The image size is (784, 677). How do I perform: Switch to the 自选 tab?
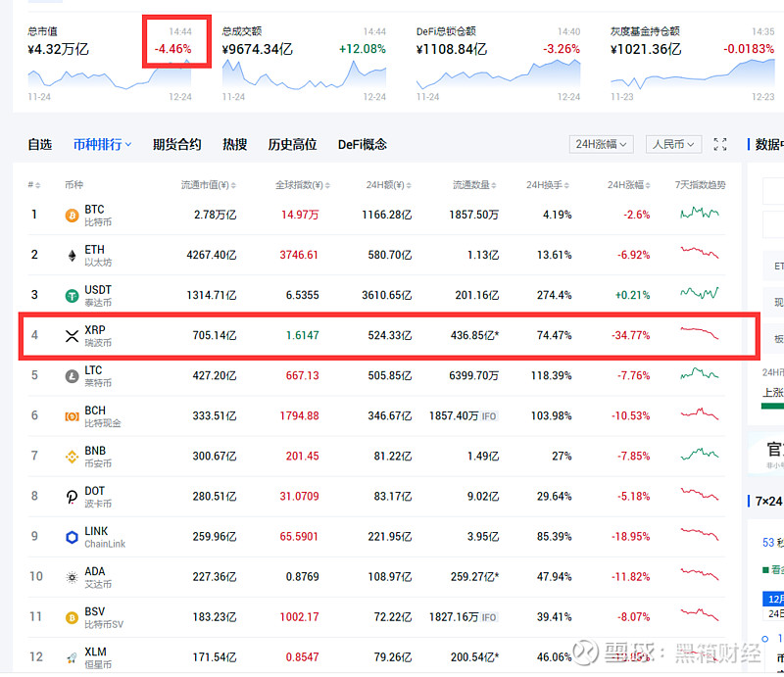(40, 144)
